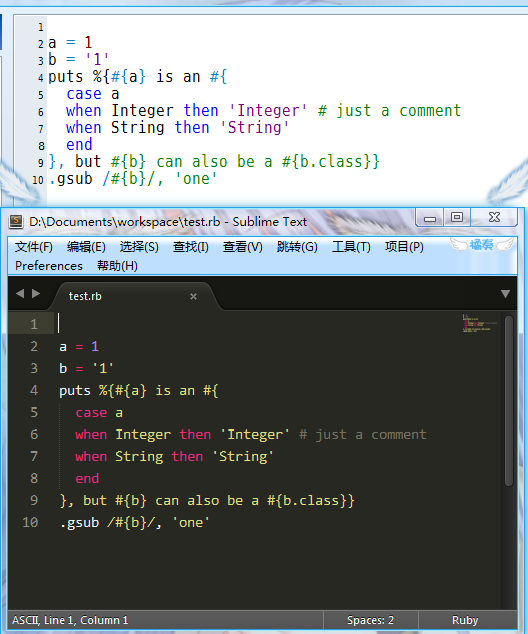Go to previous tab with left arrow
Screen dimensions: 528x634
pos(20,294)
